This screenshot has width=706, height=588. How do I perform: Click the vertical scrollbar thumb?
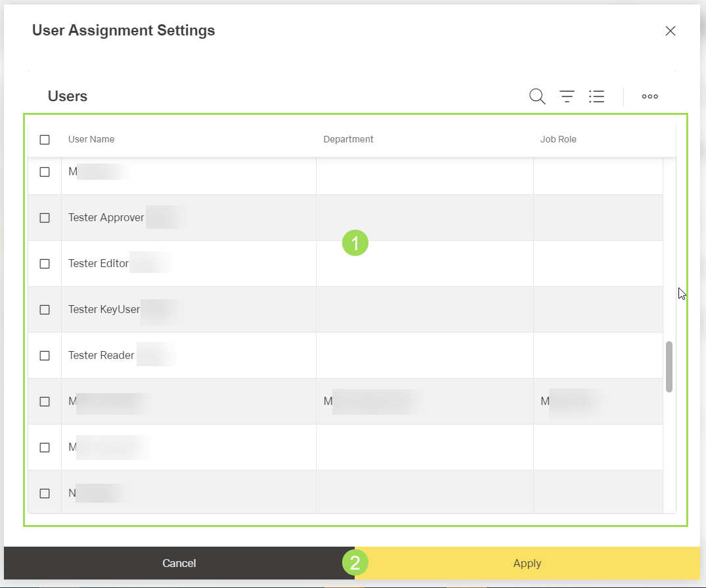click(x=669, y=366)
